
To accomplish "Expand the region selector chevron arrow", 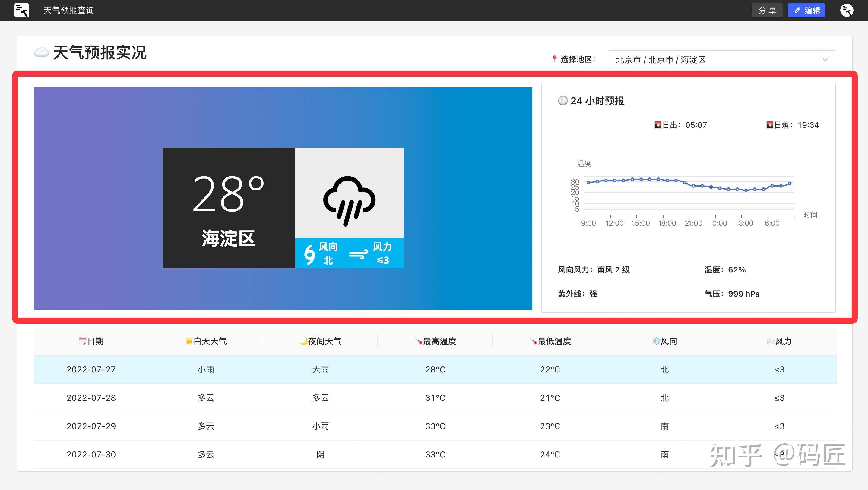I will pyautogui.click(x=825, y=60).
